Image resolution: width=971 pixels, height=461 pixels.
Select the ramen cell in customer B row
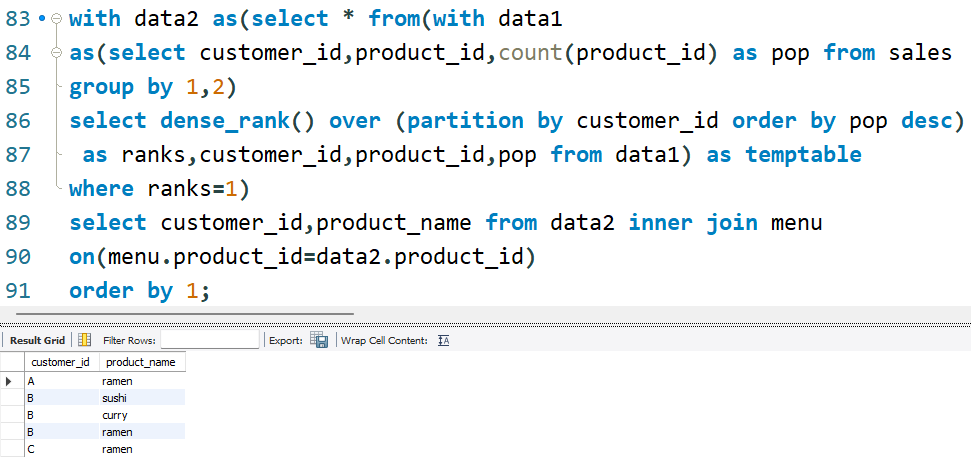click(142, 432)
